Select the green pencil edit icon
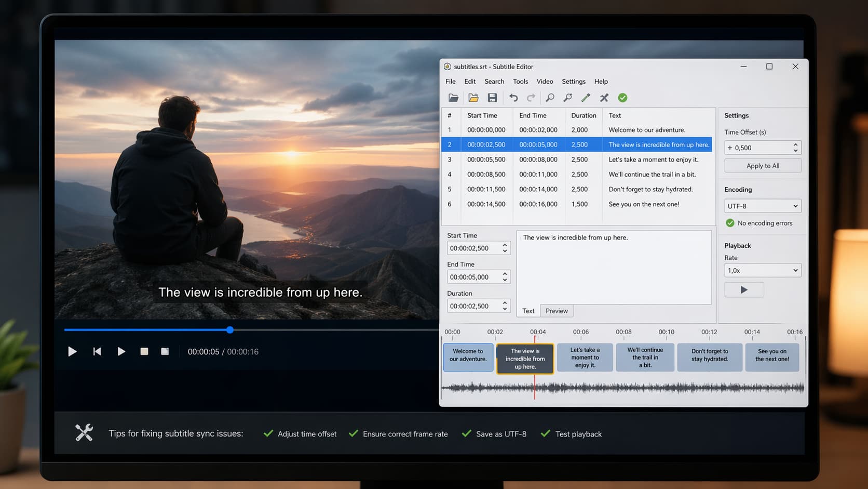 (586, 98)
